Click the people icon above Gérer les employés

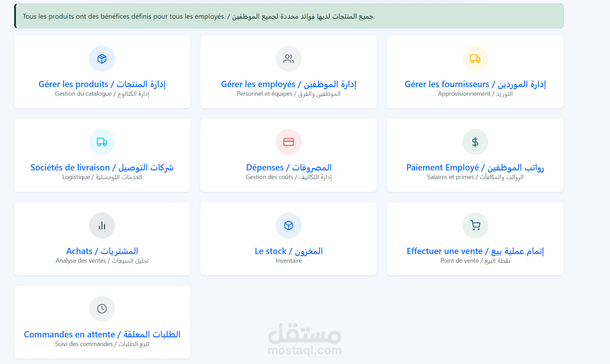(289, 59)
